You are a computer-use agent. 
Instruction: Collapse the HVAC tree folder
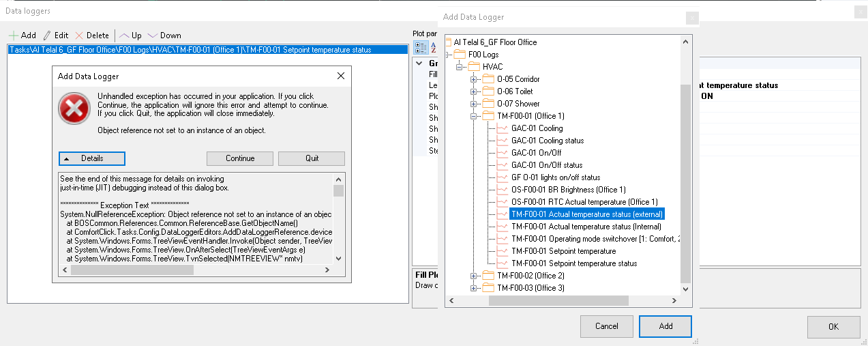[x=460, y=67]
